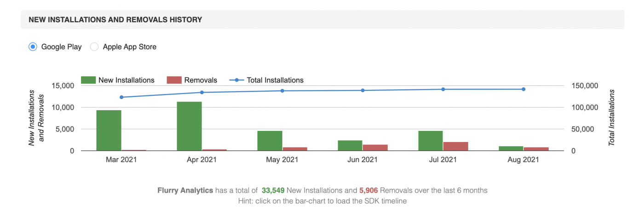The width and height of the screenshot is (644, 213).
Task: Click the Apr 2021 total installations line point
Action: coord(201,92)
